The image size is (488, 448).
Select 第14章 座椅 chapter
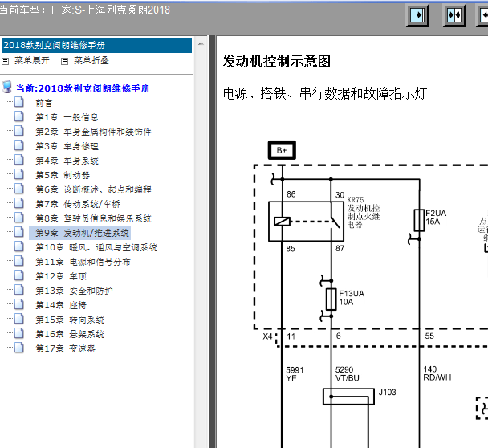coord(61,305)
